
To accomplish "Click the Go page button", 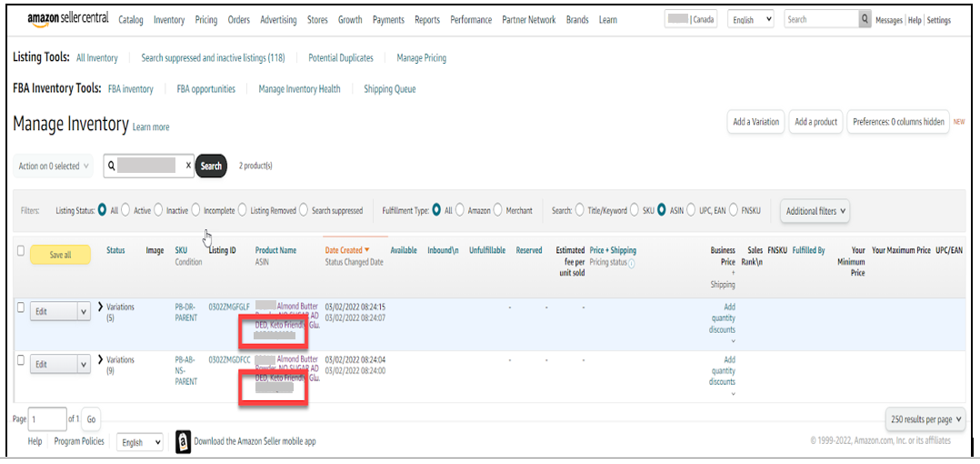I will (x=91, y=419).
